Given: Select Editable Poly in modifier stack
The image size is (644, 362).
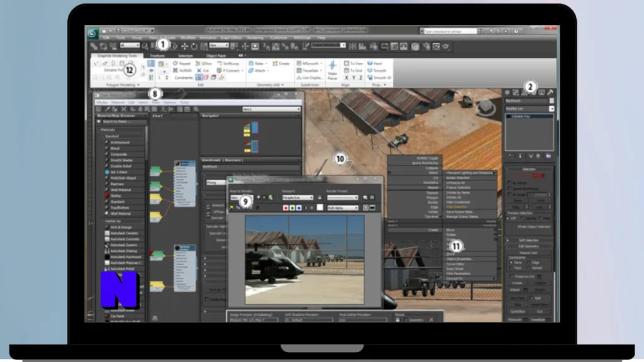Looking at the screenshot, I should [530, 116].
